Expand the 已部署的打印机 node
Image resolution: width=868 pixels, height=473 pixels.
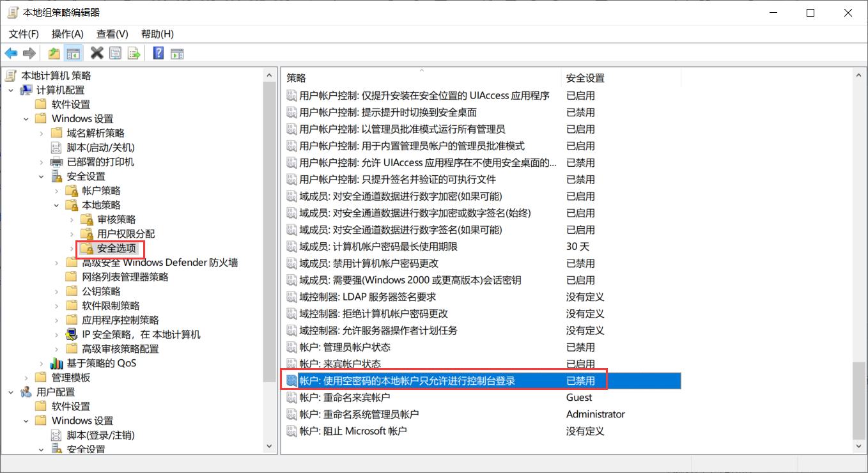click(42, 162)
